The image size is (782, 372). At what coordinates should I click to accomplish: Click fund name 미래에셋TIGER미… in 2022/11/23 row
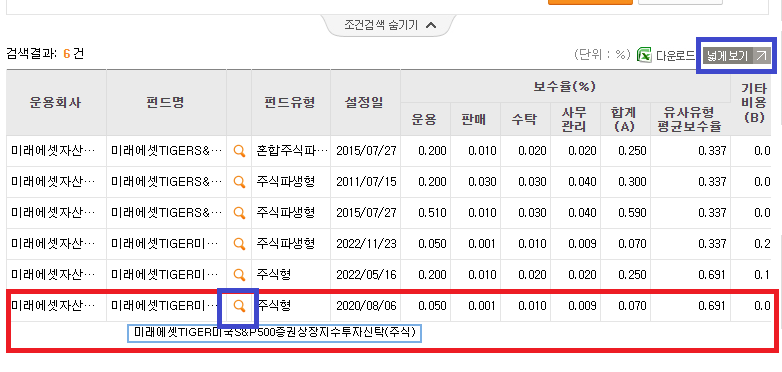[165, 243]
